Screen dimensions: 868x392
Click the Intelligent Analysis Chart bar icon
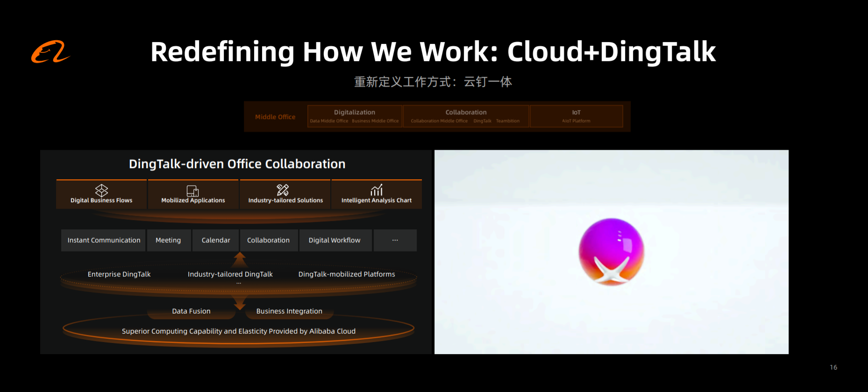[377, 190]
